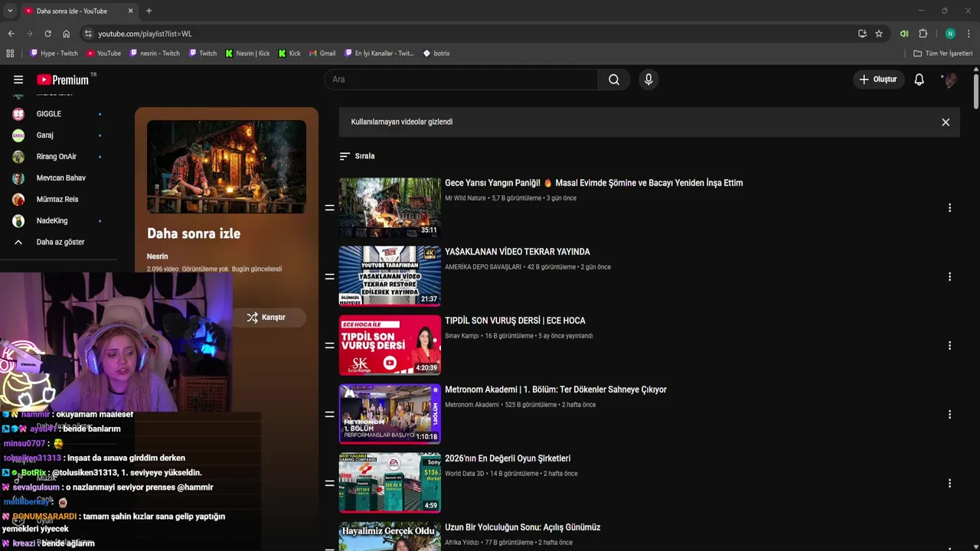Reload the page with browser refresh icon
The height and width of the screenshot is (551, 980).
[47, 34]
